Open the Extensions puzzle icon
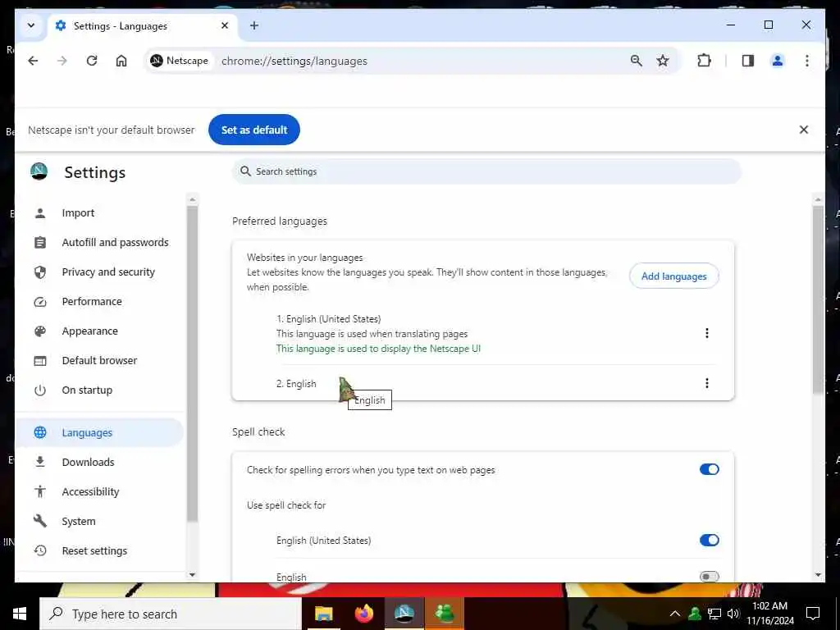840x630 pixels. coord(704,61)
